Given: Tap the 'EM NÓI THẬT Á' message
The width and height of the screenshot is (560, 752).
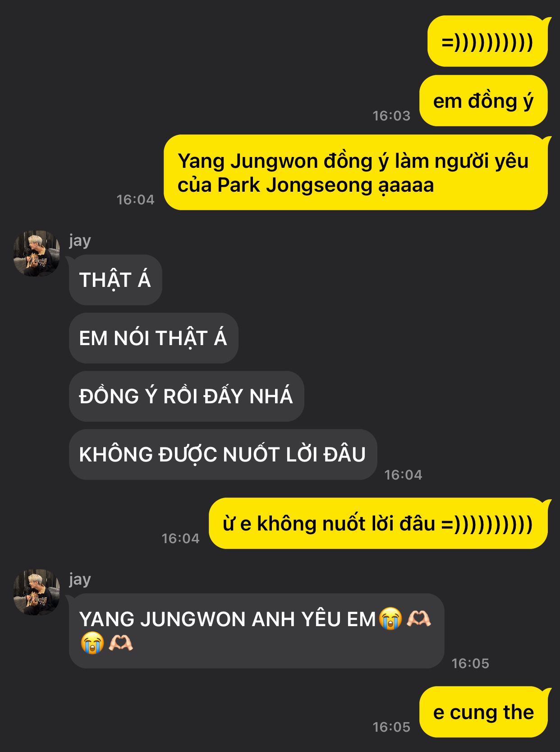Looking at the screenshot, I should click(153, 338).
